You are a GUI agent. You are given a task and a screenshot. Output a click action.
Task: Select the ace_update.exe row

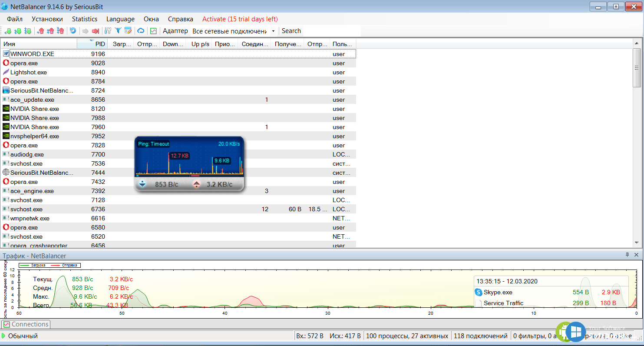click(x=178, y=100)
